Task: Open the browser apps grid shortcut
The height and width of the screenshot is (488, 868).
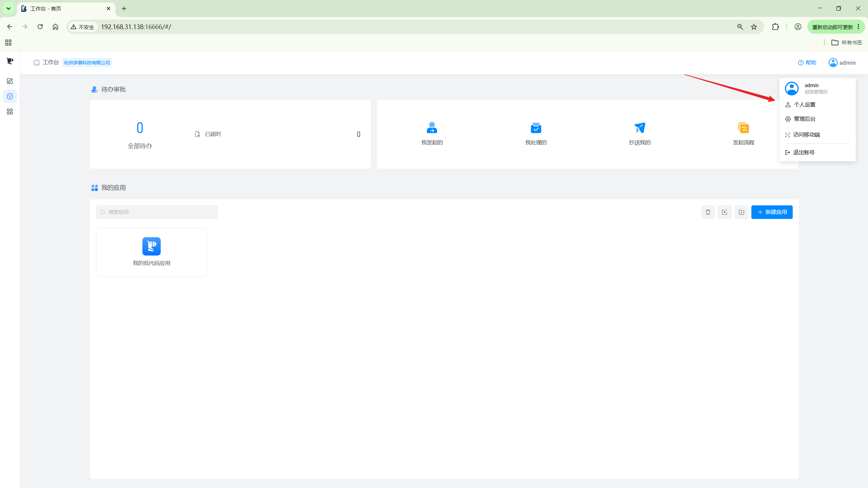Action: click(8, 42)
